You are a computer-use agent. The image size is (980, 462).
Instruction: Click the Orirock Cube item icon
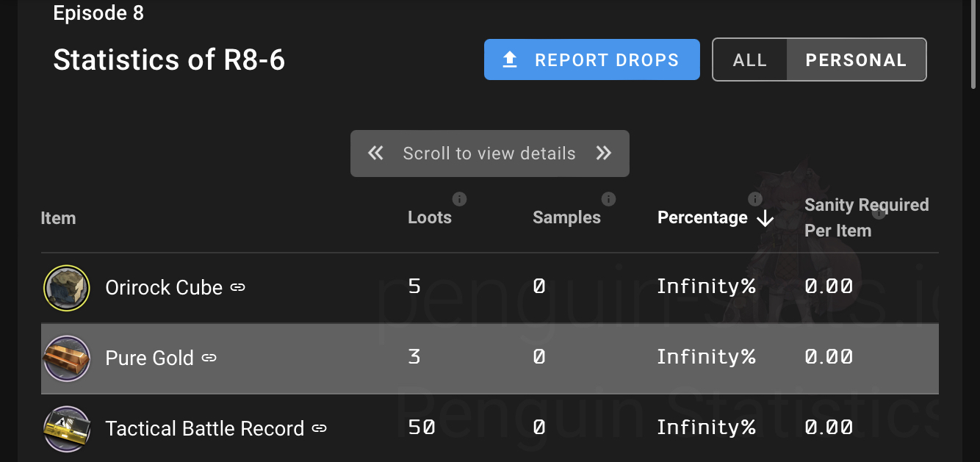pyautogui.click(x=66, y=287)
